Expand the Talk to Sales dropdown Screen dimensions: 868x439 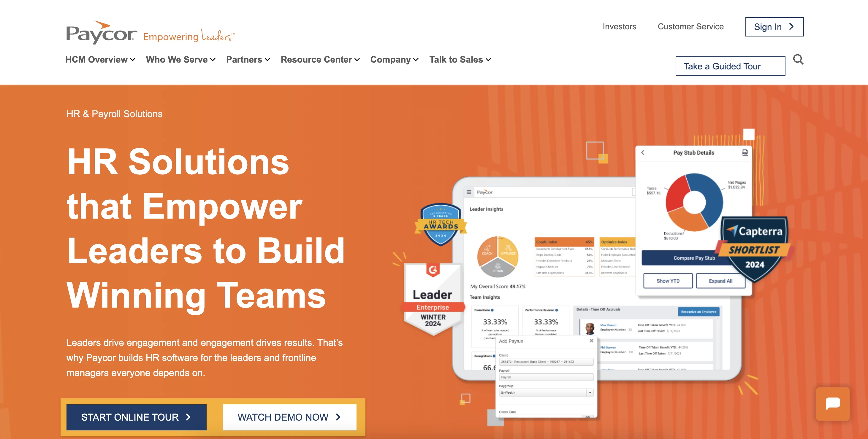[x=460, y=59]
